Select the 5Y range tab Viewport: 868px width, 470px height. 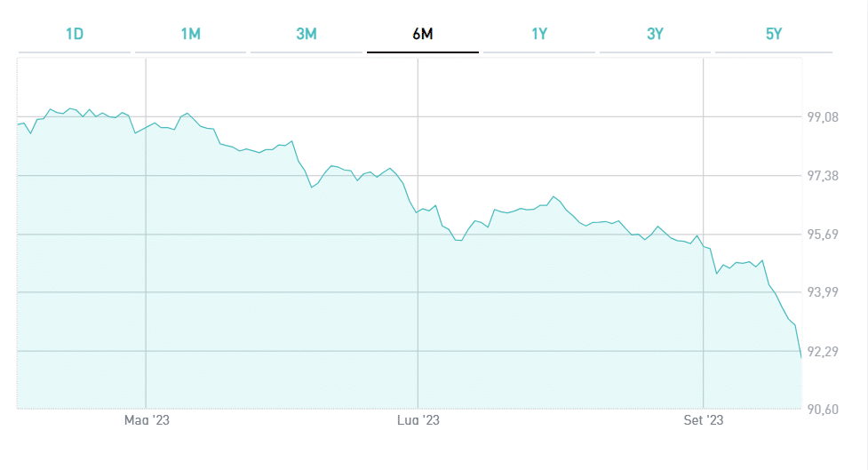tap(773, 35)
